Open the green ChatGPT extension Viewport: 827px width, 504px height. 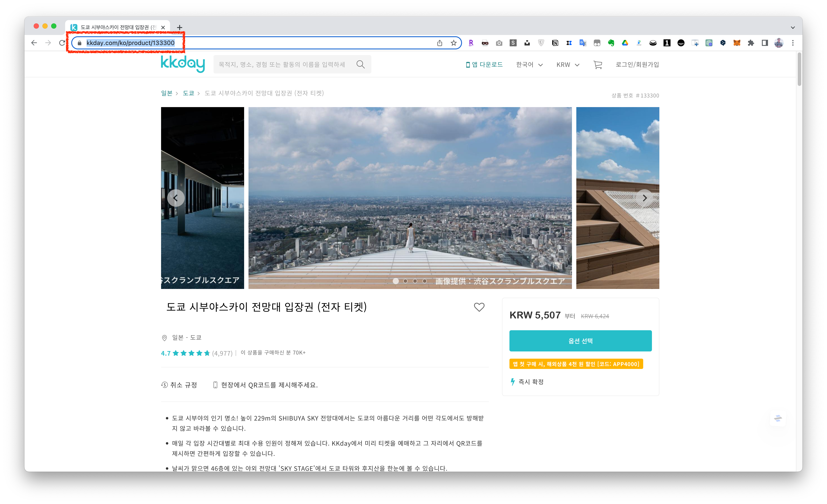pyautogui.click(x=709, y=43)
